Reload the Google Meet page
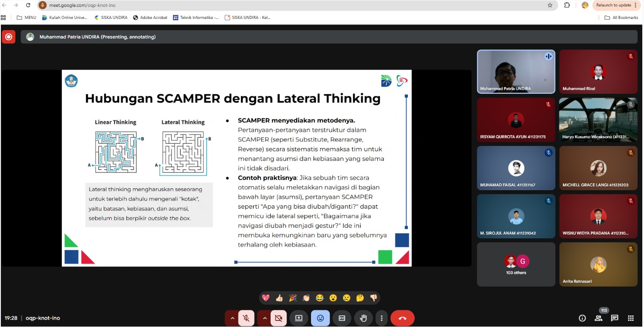The height and width of the screenshot is (327, 644). tap(28, 5)
